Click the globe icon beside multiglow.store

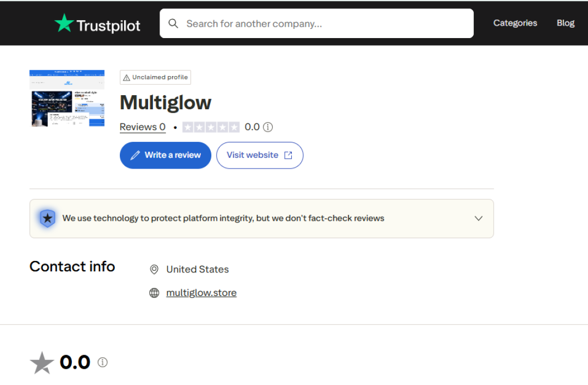click(154, 293)
